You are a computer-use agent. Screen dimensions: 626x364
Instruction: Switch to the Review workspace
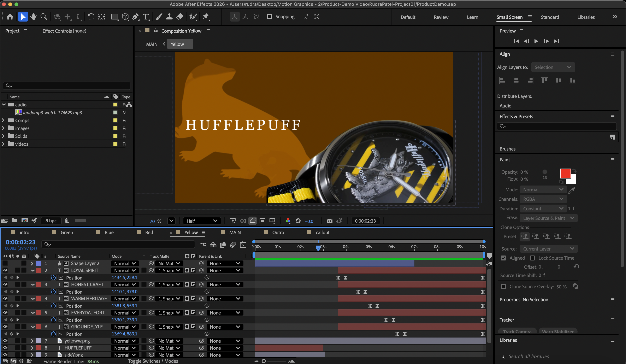click(x=441, y=17)
